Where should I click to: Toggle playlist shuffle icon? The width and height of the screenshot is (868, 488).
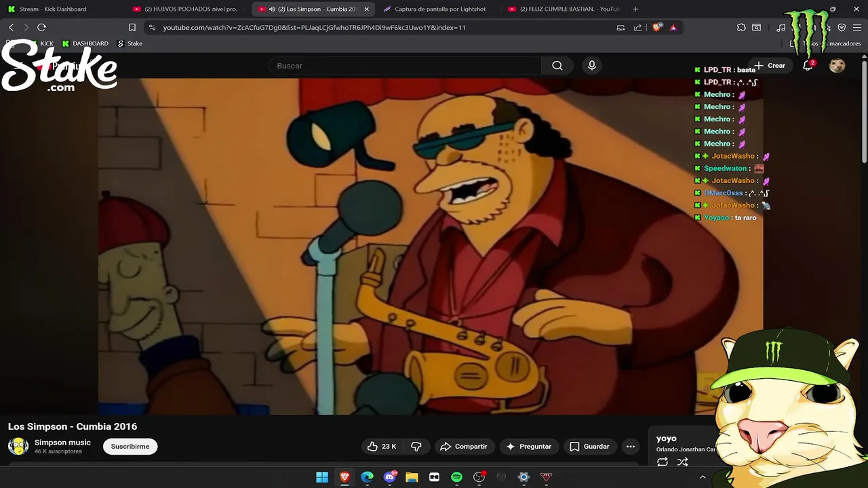683,462
